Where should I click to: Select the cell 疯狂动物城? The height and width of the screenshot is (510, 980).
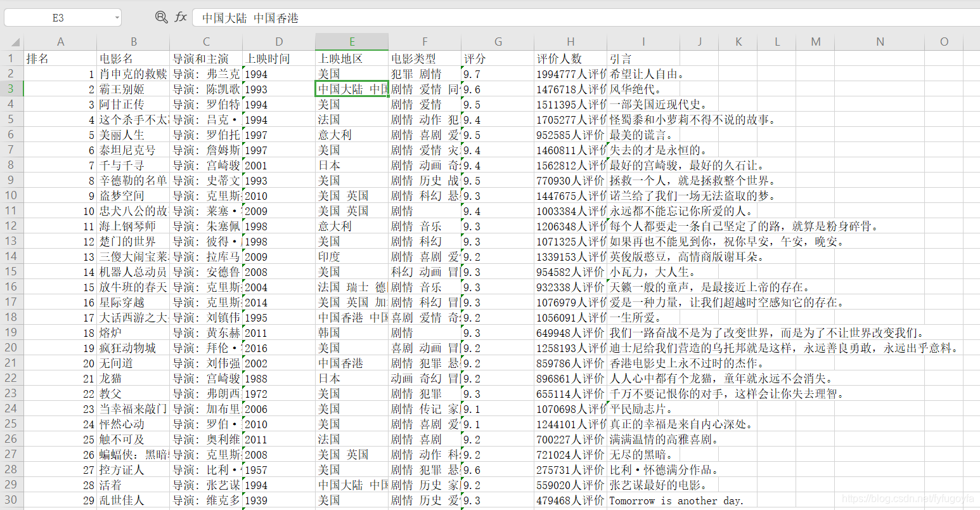pos(133,348)
